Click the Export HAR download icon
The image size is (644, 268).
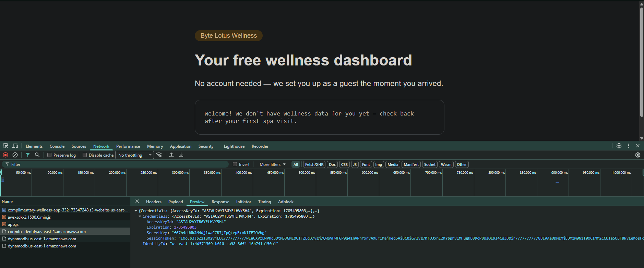click(181, 155)
